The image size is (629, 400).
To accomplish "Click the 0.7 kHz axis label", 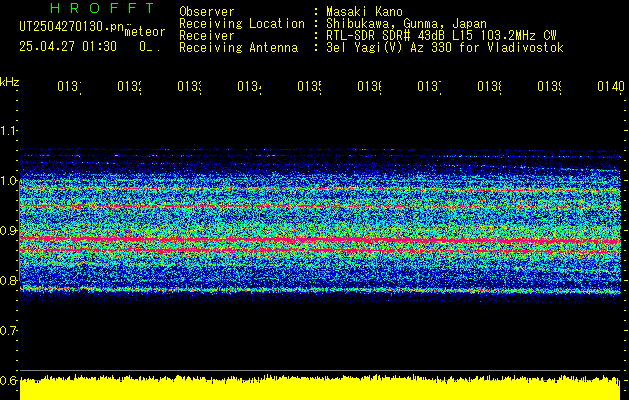I will (8, 331).
